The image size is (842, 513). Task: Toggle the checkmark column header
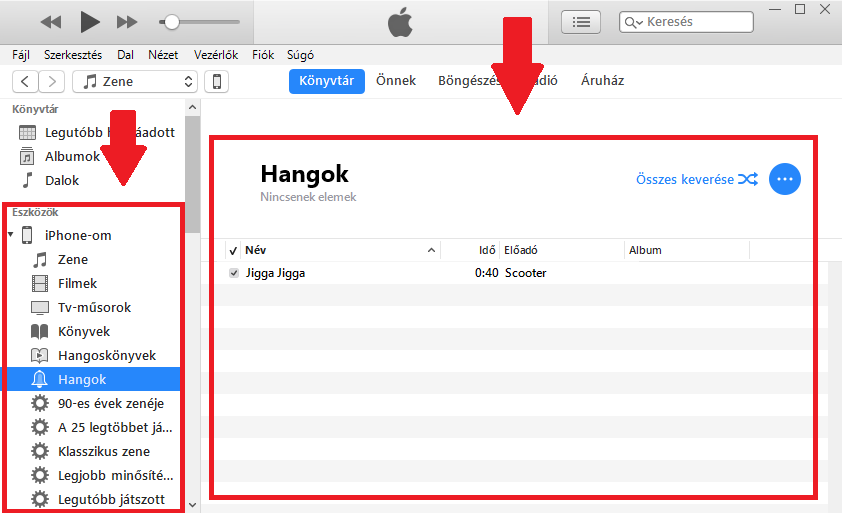(x=233, y=250)
